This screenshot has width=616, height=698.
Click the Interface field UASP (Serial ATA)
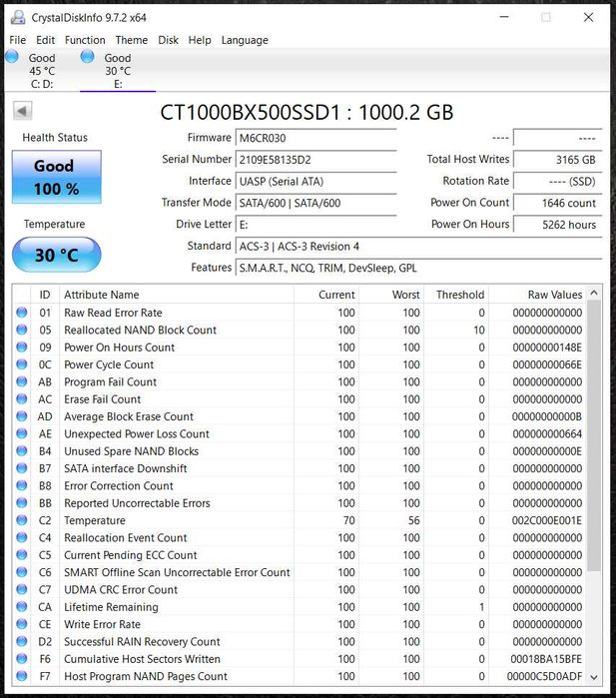pyautogui.click(x=315, y=181)
